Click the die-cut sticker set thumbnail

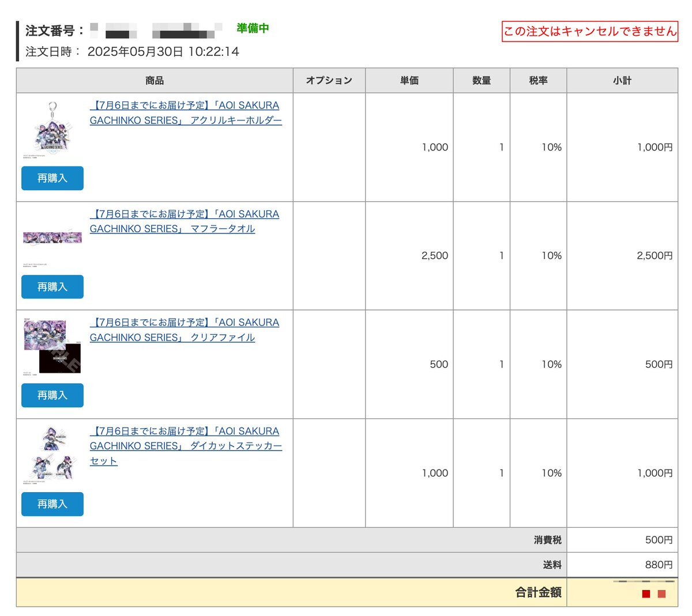(52, 455)
